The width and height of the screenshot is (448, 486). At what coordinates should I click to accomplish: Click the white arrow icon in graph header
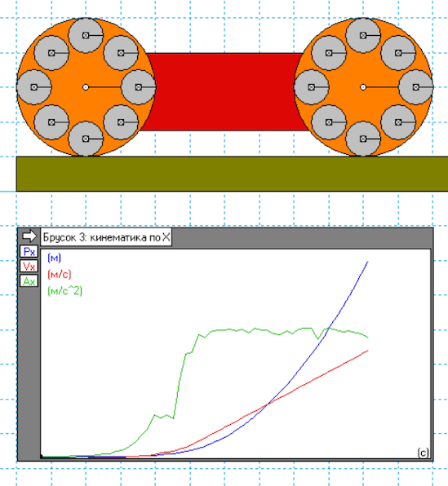tap(29, 236)
